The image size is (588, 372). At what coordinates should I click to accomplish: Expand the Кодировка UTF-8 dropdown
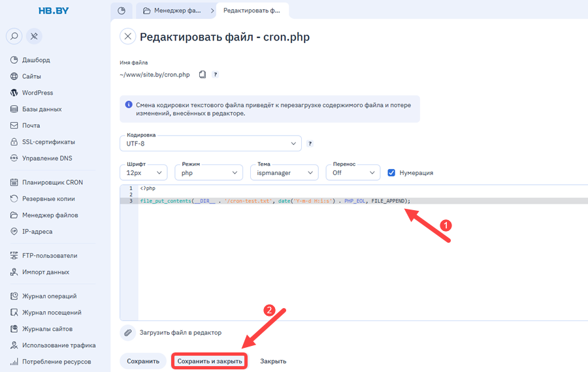tap(210, 144)
